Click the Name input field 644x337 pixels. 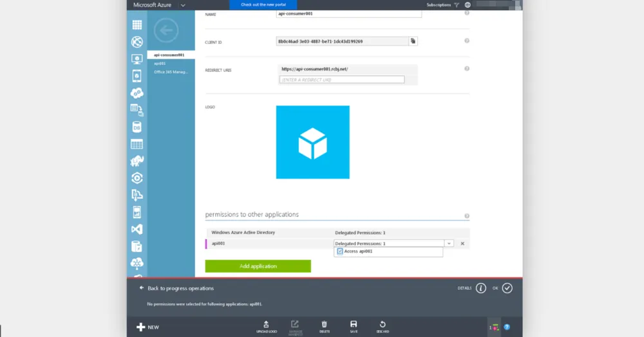click(348, 14)
